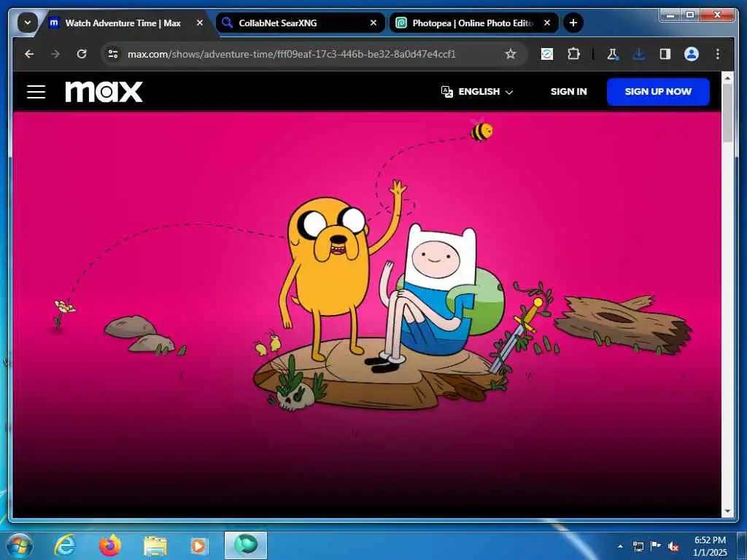The height and width of the screenshot is (560, 747).
Task: Open Windows Media Player on taskbar
Action: (x=199, y=546)
